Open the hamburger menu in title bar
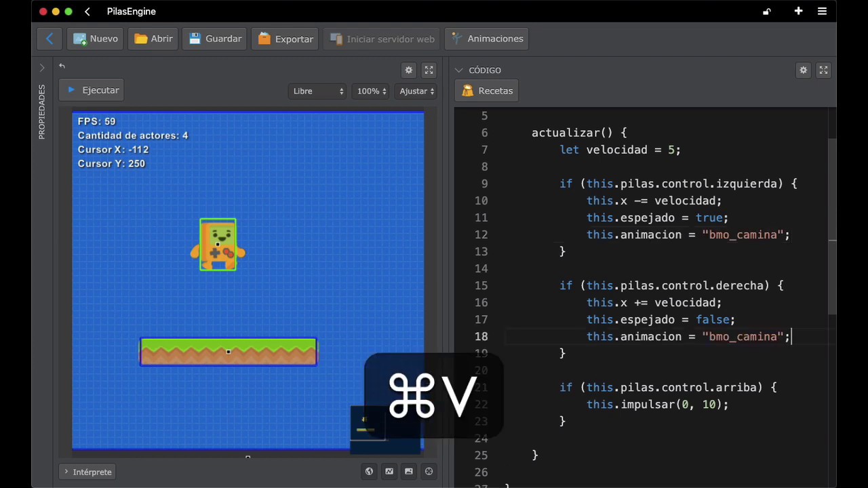The height and width of the screenshot is (488, 868). 822,12
